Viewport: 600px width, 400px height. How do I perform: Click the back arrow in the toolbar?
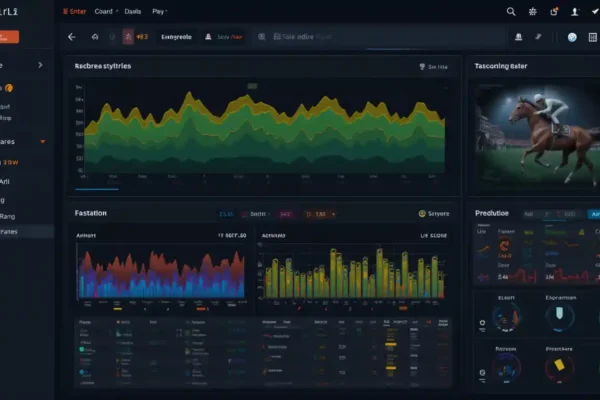tap(72, 37)
